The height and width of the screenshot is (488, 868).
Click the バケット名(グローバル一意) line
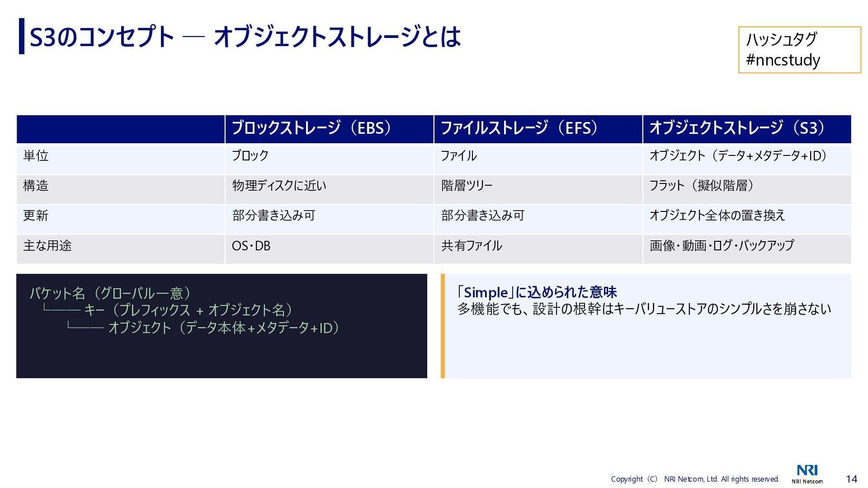(x=111, y=293)
